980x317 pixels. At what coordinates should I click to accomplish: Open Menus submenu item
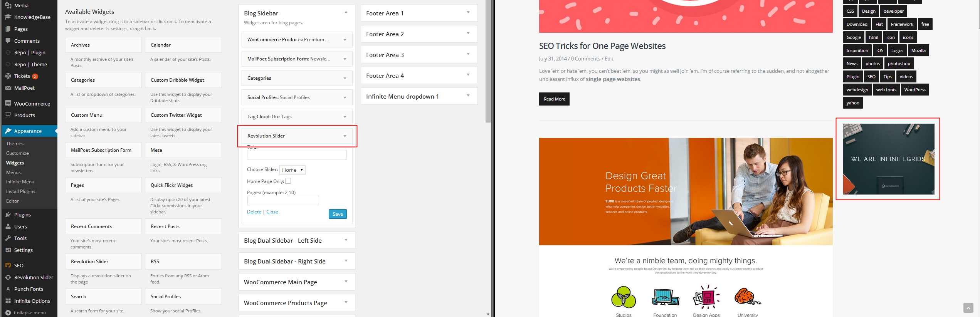pyautogui.click(x=13, y=172)
